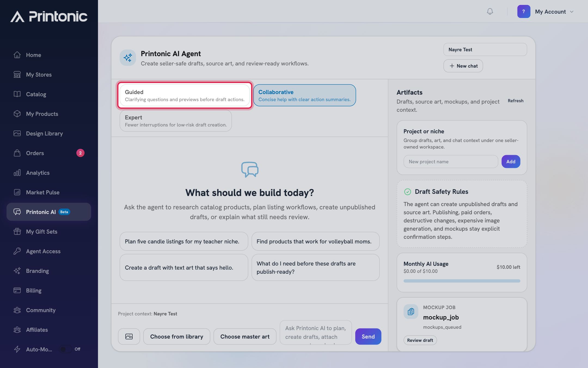Open Market Pulse page
Screen dimensions: 588x368
49,192
